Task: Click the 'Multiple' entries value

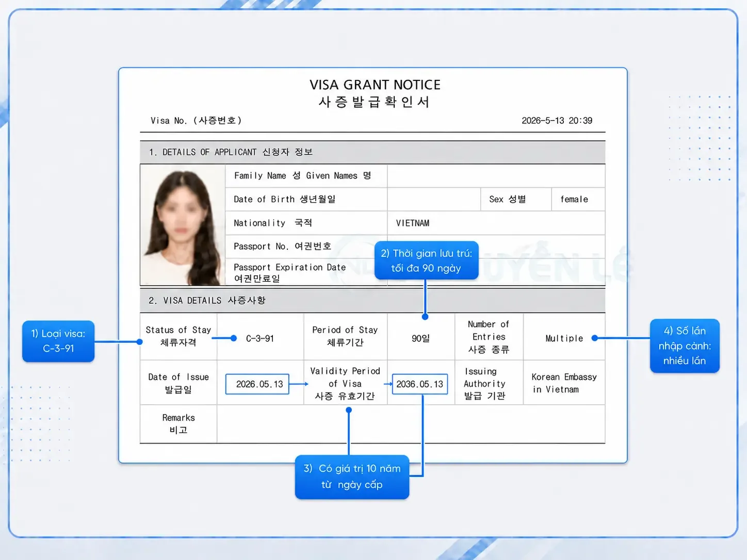Action: coord(564,339)
